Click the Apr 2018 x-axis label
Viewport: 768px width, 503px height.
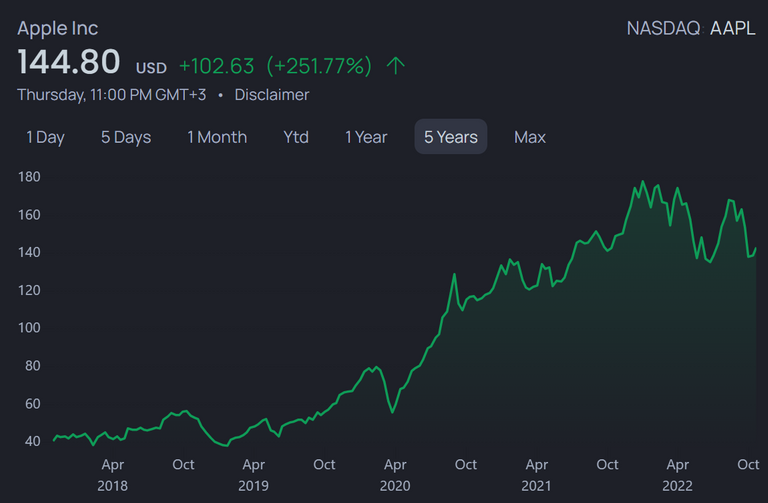click(113, 475)
